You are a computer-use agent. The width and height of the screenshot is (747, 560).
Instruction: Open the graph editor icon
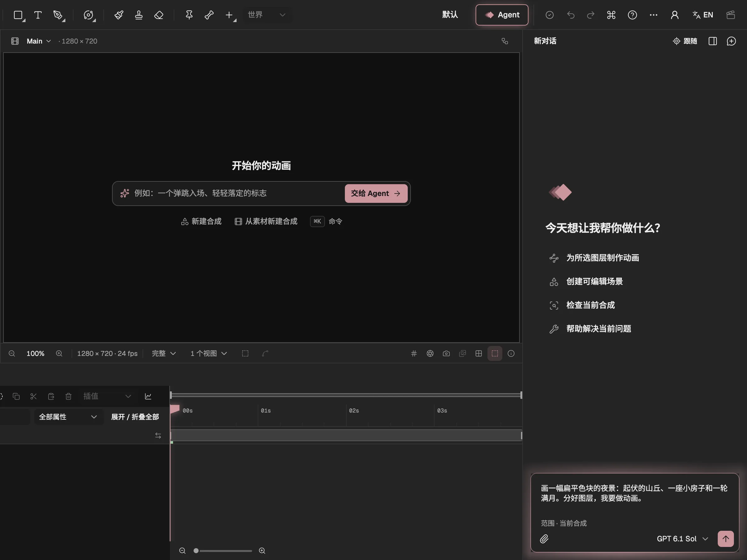[148, 396]
